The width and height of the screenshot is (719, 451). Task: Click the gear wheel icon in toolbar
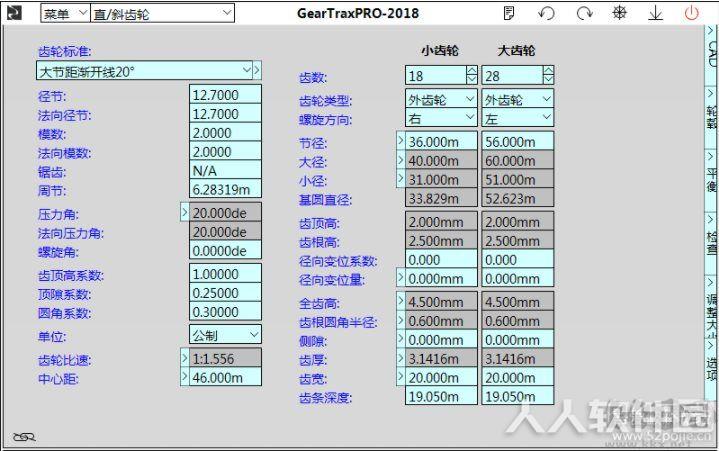(619, 13)
